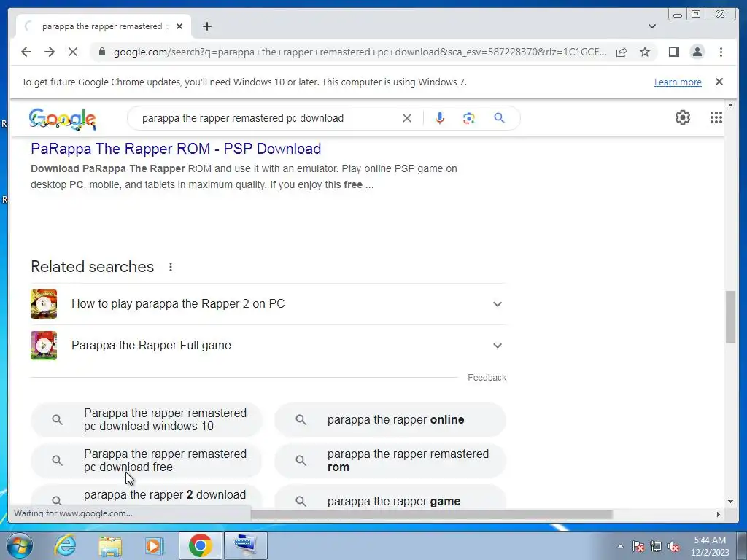747x560 pixels.
Task: Click the horizontal scroll right arrow
Action: (x=718, y=514)
